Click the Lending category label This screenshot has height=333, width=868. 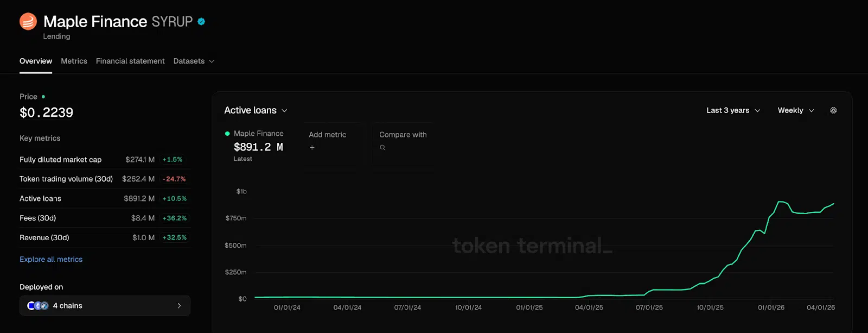point(57,36)
